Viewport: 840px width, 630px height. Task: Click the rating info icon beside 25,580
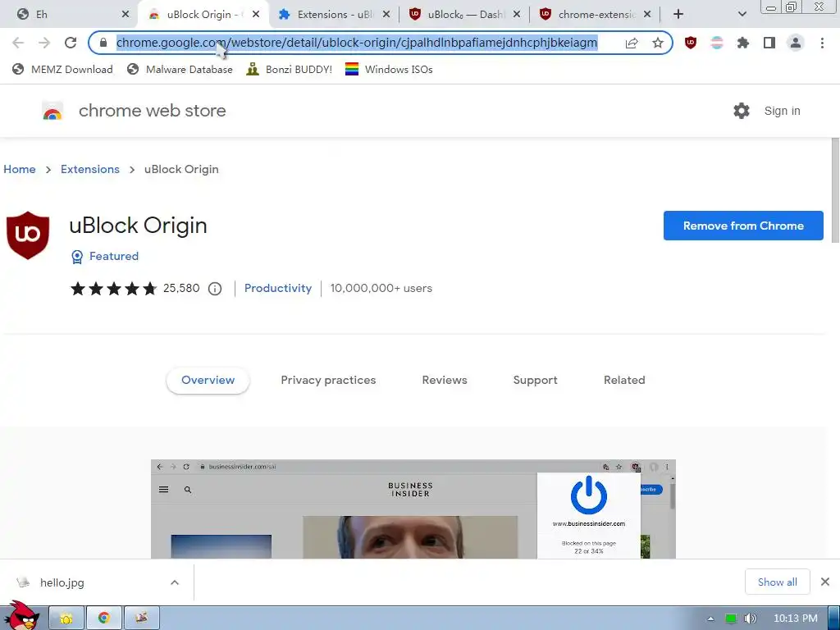[x=215, y=289]
